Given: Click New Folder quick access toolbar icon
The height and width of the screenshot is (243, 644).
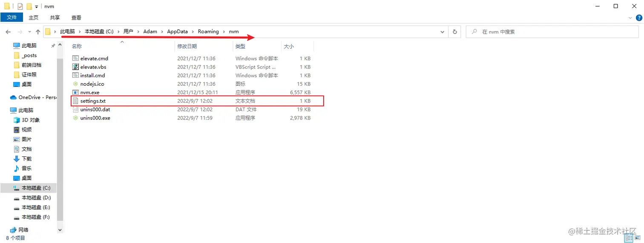Looking at the screenshot, I should 29,6.
